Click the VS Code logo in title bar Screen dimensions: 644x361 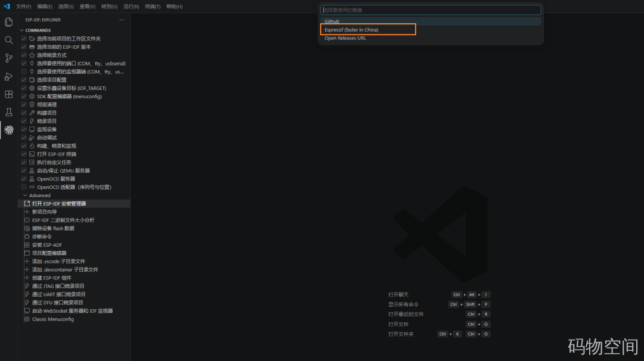[7, 7]
